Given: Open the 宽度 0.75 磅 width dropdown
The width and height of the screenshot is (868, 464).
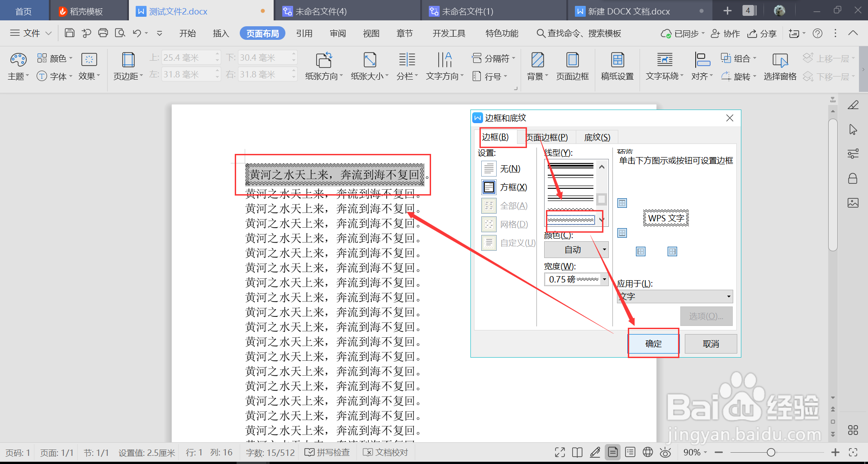Looking at the screenshot, I should 576,279.
